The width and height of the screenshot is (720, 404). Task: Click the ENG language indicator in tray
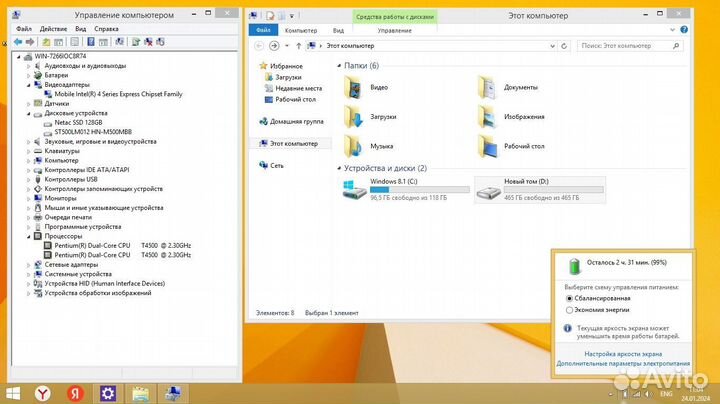pyautogui.click(x=666, y=394)
